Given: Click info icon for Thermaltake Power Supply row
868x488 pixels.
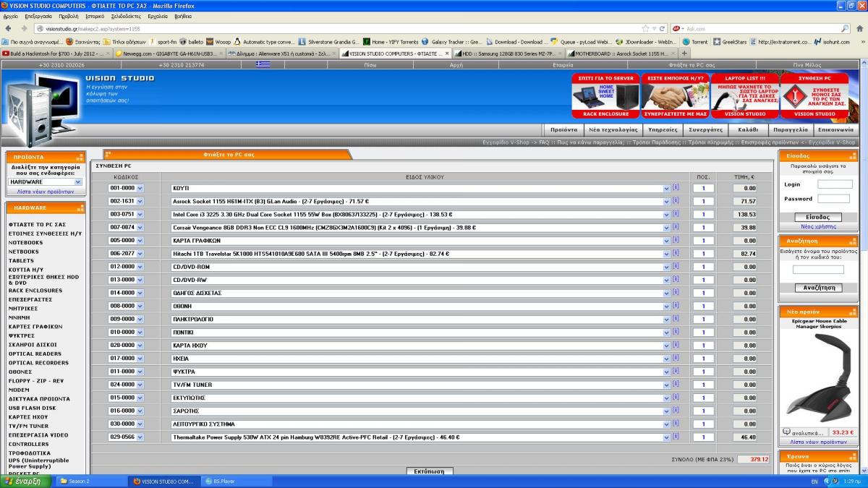Looking at the screenshot, I should (x=676, y=437).
